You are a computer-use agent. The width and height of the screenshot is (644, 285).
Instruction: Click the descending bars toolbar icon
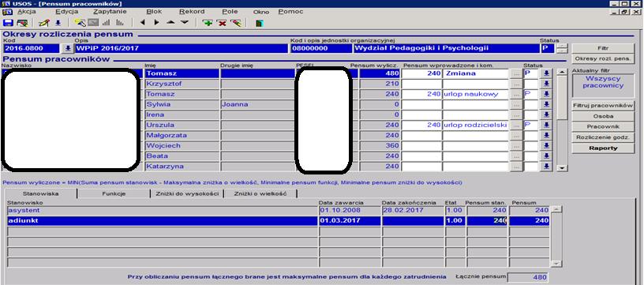point(119,23)
